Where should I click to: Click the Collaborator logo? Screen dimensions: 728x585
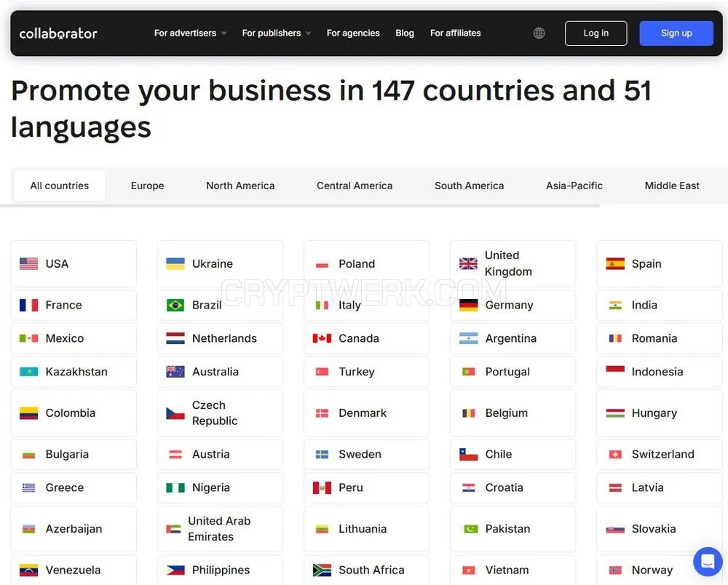pyautogui.click(x=58, y=33)
